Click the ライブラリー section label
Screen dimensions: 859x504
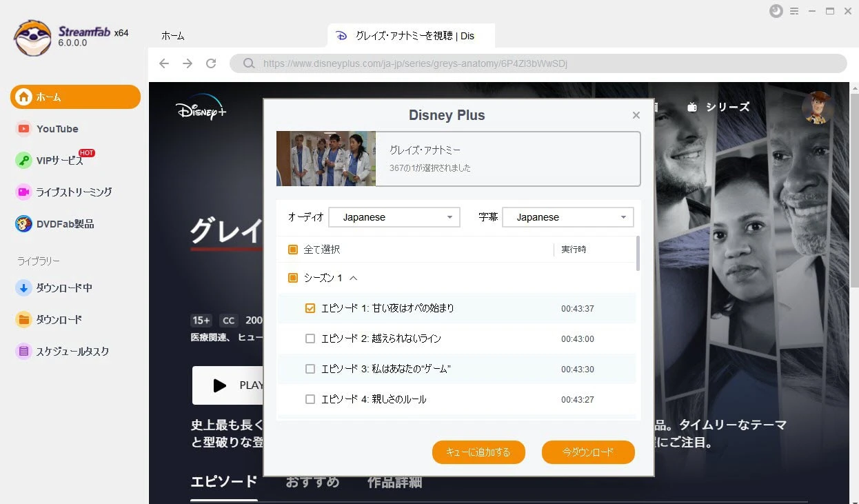pos(39,261)
